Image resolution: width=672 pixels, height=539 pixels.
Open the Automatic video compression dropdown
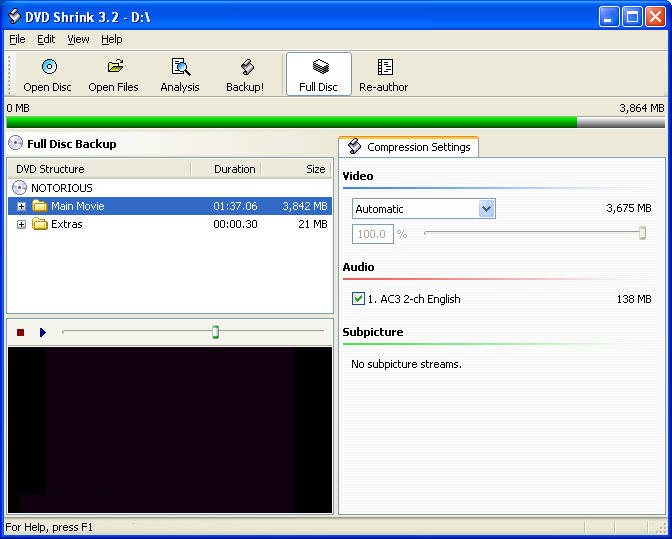click(x=486, y=209)
